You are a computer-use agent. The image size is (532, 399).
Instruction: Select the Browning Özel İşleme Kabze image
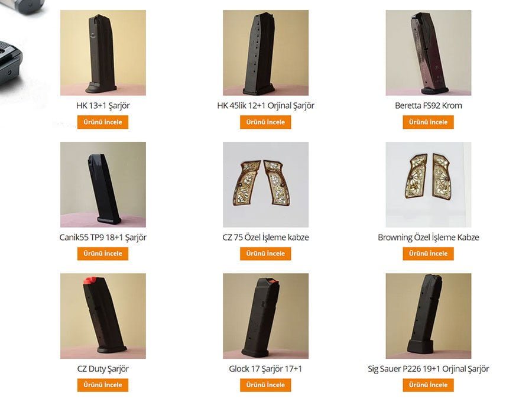tap(429, 184)
